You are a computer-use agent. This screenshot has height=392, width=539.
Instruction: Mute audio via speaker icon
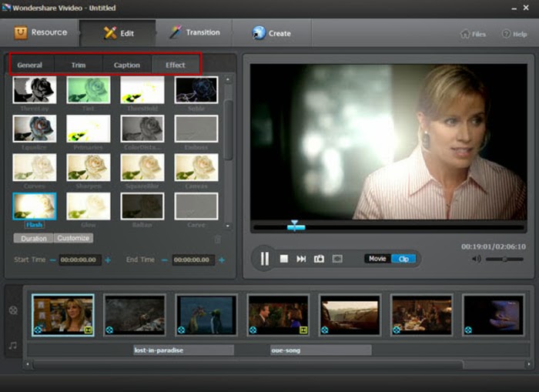pyautogui.click(x=477, y=259)
